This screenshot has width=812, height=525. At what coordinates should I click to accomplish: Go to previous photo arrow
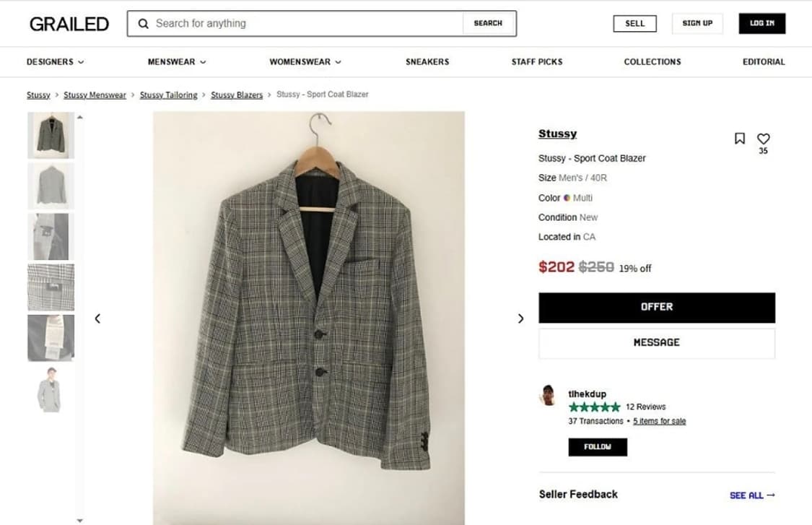pos(97,318)
